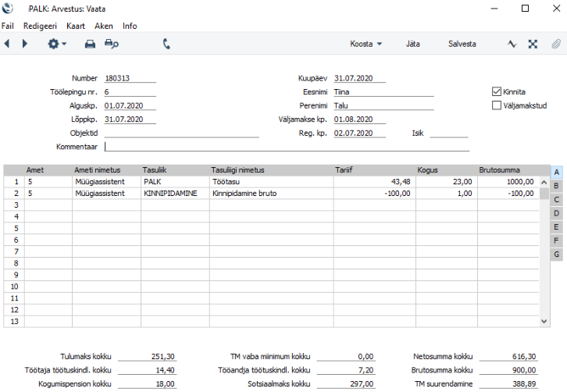Click the paperclip attachments icon

pyautogui.click(x=556, y=44)
